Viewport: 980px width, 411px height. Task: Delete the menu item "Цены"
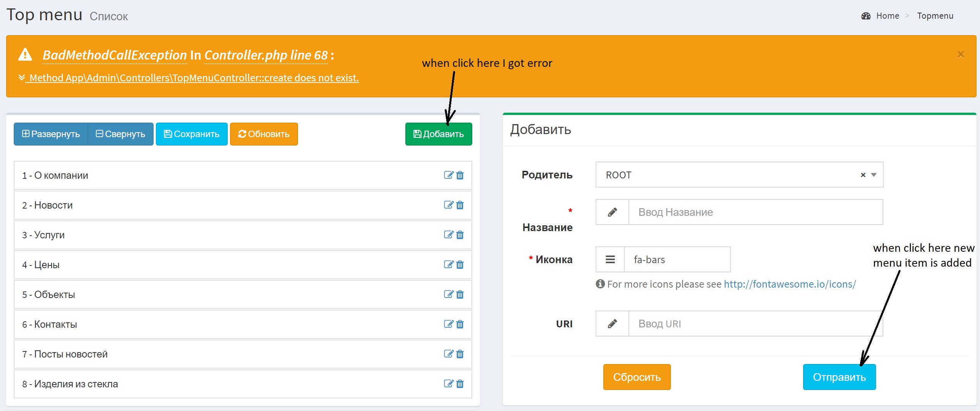click(x=460, y=264)
